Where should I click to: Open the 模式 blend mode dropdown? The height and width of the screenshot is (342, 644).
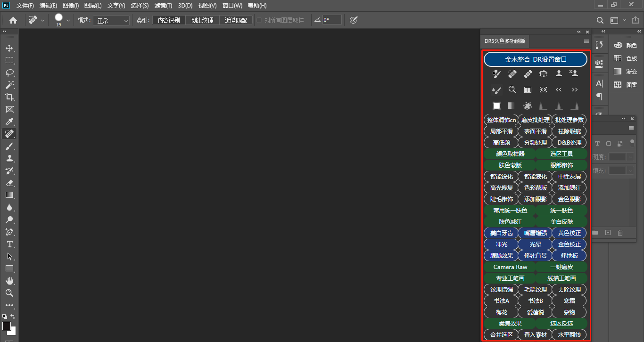(111, 20)
